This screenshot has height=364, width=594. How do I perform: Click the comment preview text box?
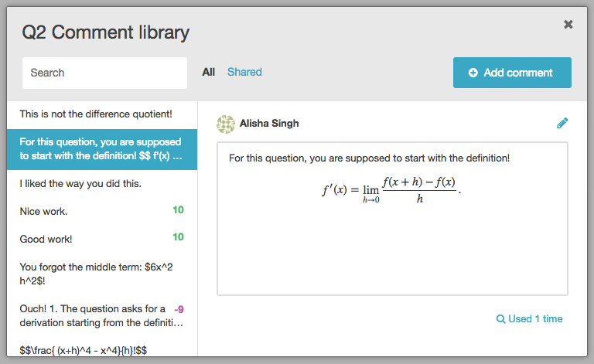click(392, 219)
